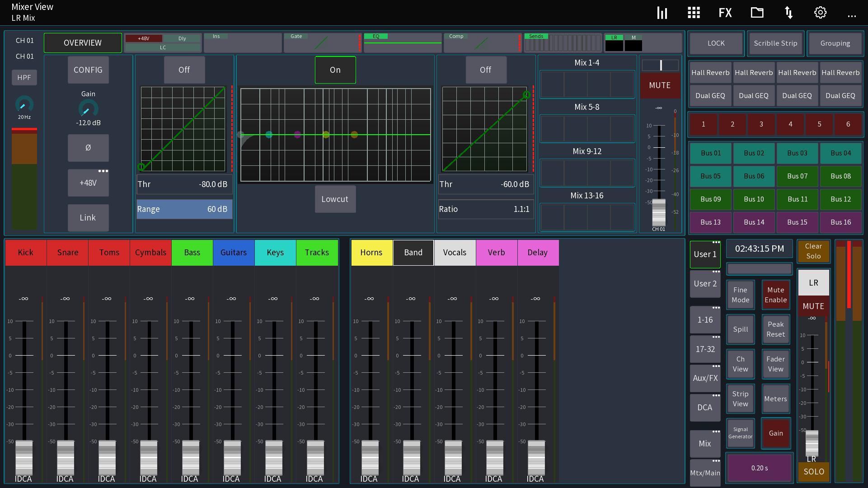Expand options dots above +48V button
This screenshot has height=488, width=868.
tap(103, 171)
